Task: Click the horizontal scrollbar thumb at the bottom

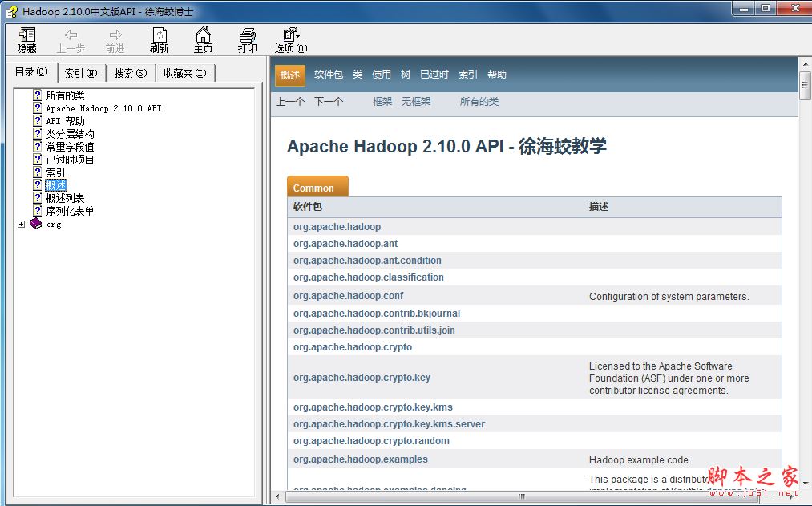Action: click(522, 496)
